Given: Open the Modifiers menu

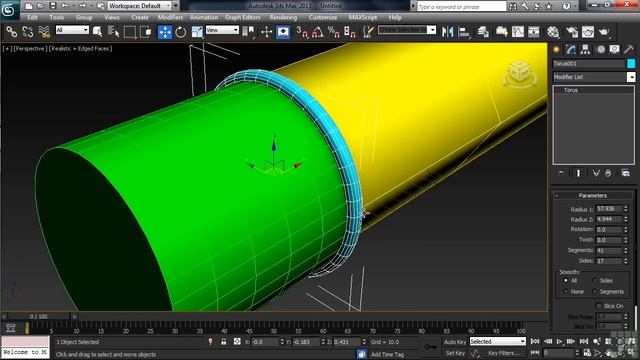Looking at the screenshot, I should tap(170, 18).
